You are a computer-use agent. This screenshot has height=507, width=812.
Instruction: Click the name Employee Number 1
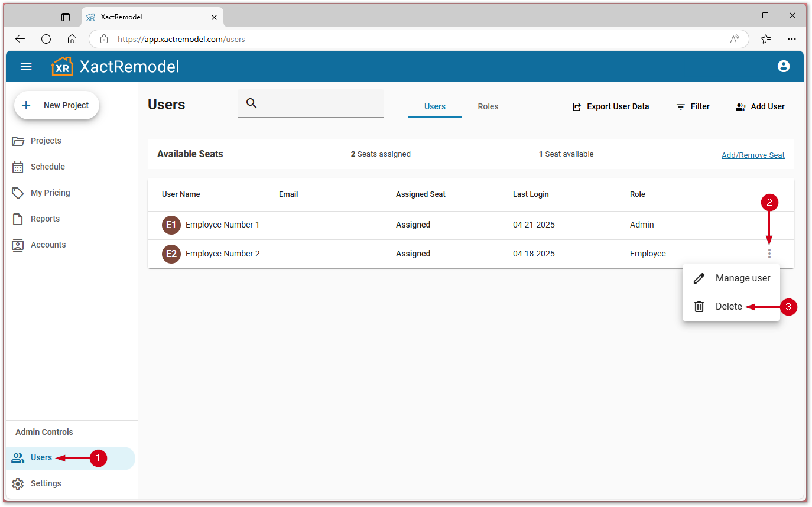click(x=222, y=225)
